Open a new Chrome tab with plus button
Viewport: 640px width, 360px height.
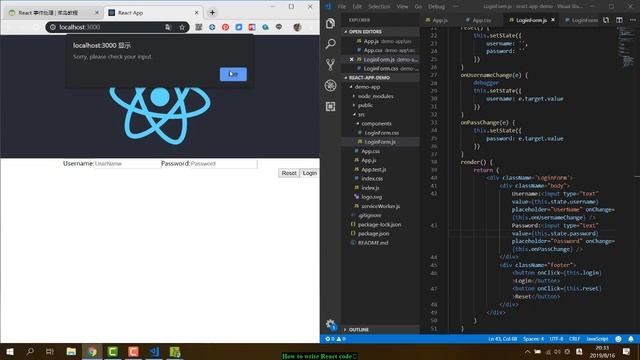point(212,13)
